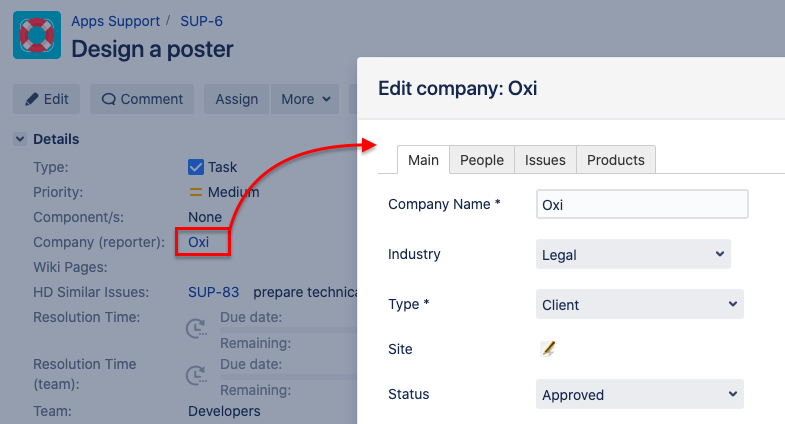
Task: Open the Status dropdown showing Approved
Action: [x=639, y=395]
